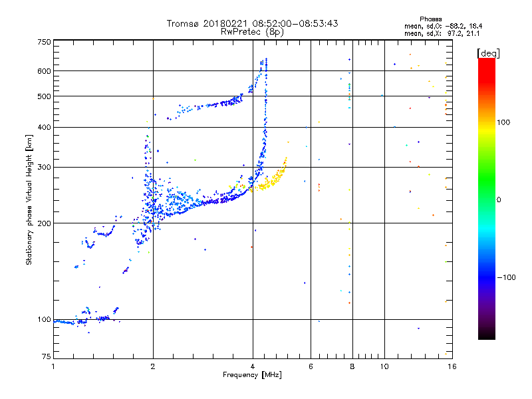Viewport: 532px width, 399px height.
Task: Click the 'Frequency [MHz]' x-axis label
Action: pyautogui.click(x=252, y=375)
